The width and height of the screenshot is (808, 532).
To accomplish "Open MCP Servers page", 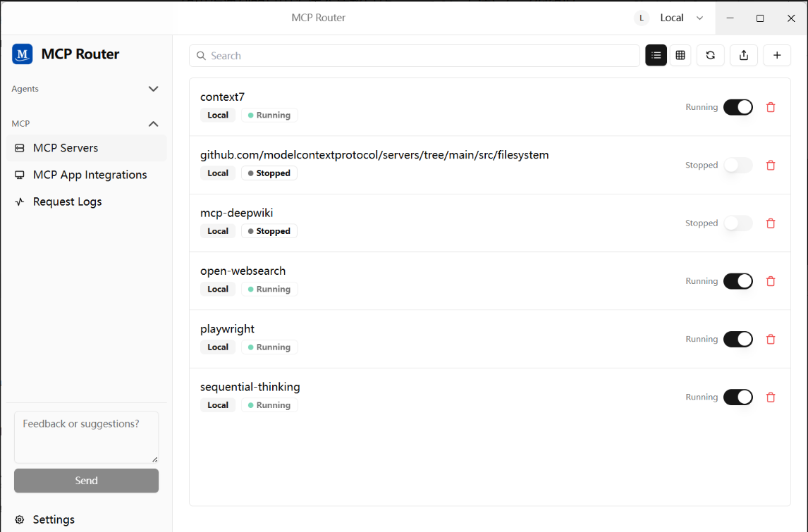I will pos(87,148).
